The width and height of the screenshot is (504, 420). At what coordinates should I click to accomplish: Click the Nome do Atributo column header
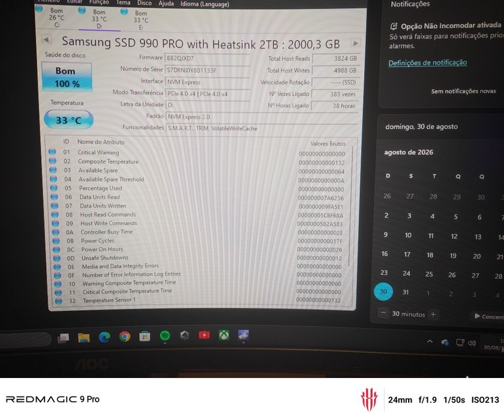pos(101,142)
